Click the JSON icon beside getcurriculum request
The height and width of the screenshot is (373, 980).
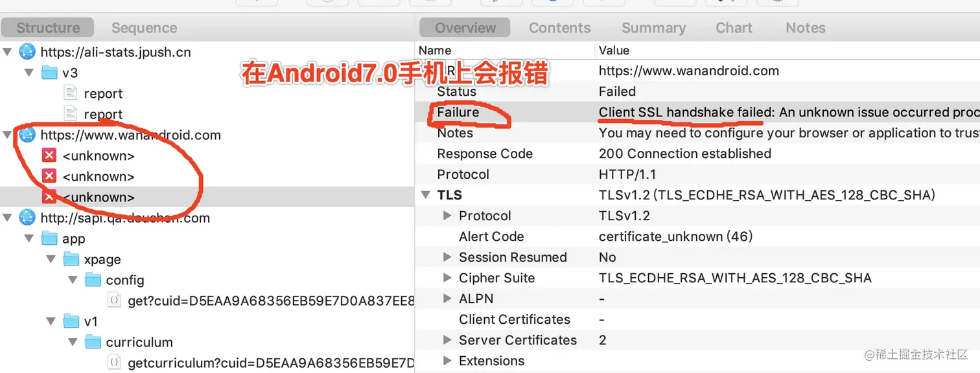coord(114,362)
